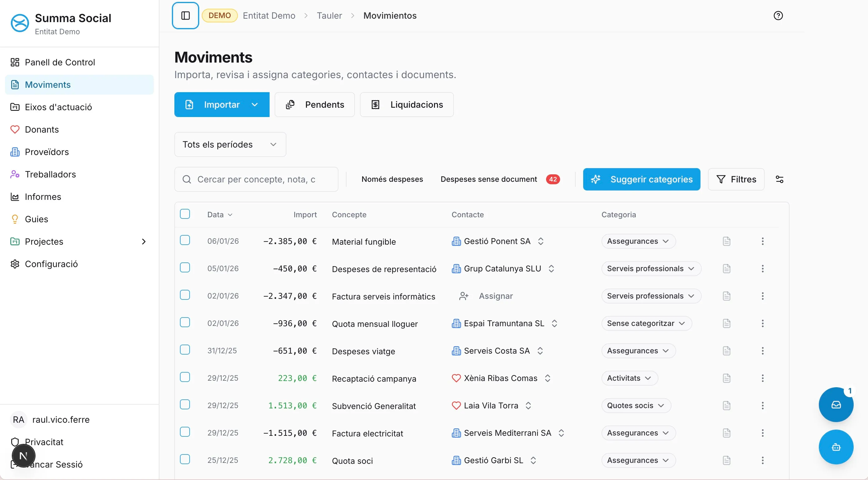Image resolution: width=868 pixels, height=480 pixels.
Task: Expand the Importar button dropdown arrow
Action: coord(255,104)
